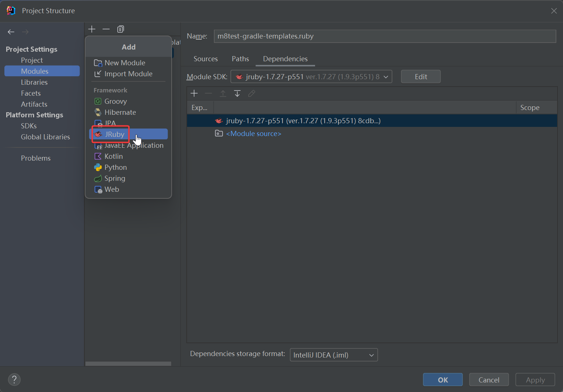Expand Dependencies storage format dropdown
The height and width of the screenshot is (392, 563).
333,355
